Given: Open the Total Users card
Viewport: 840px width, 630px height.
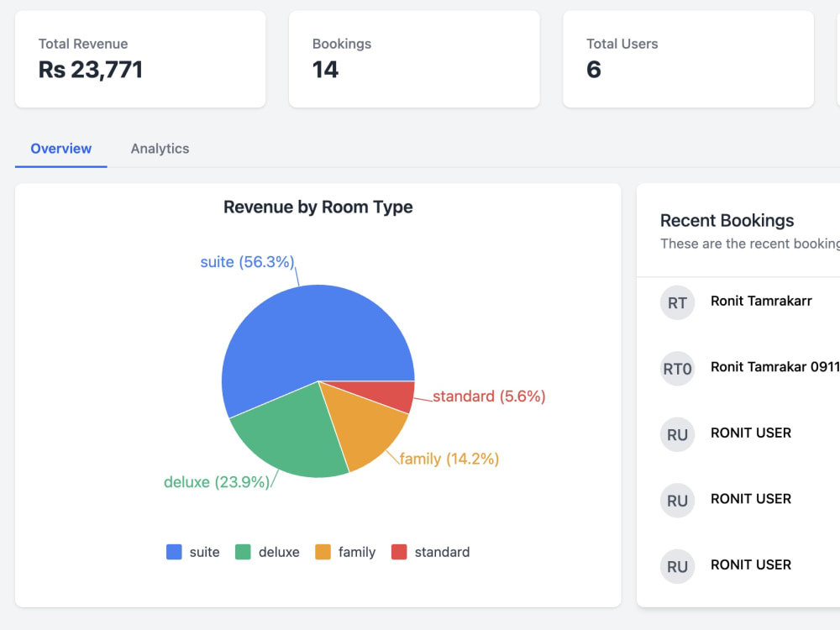Looking at the screenshot, I should coord(689,59).
